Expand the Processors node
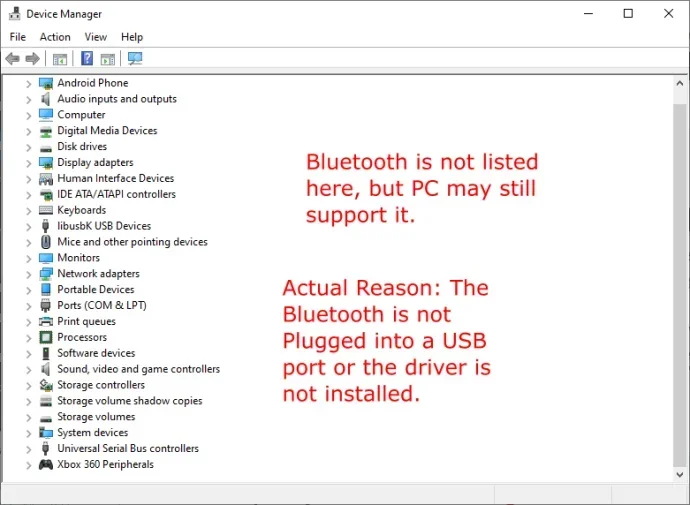The height and width of the screenshot is (505, 690). [29, 338]
